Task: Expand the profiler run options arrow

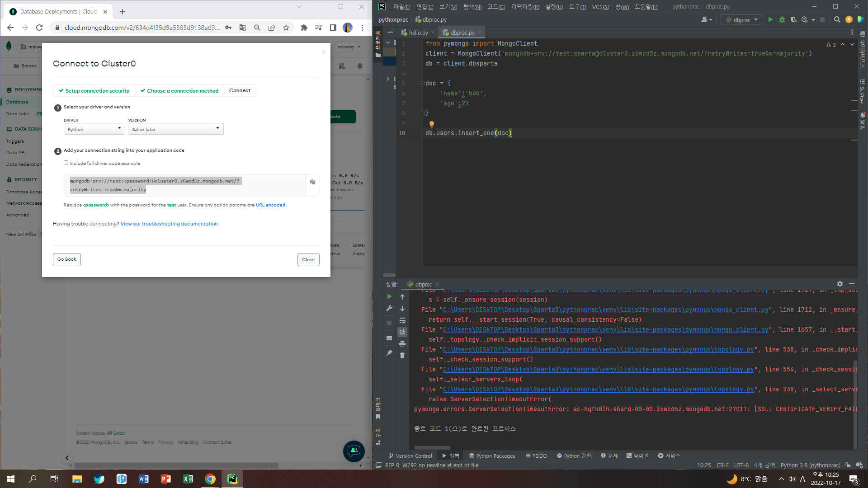Action: click(x=813, y=20)
